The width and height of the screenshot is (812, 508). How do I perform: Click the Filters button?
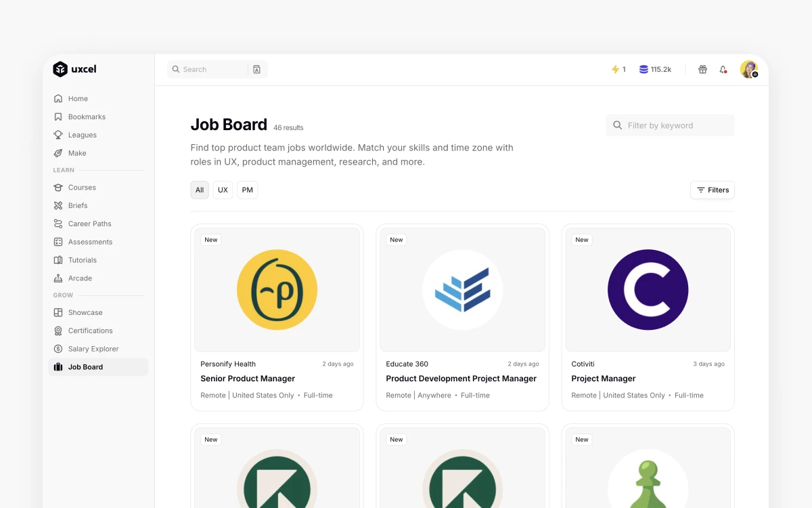713,190
